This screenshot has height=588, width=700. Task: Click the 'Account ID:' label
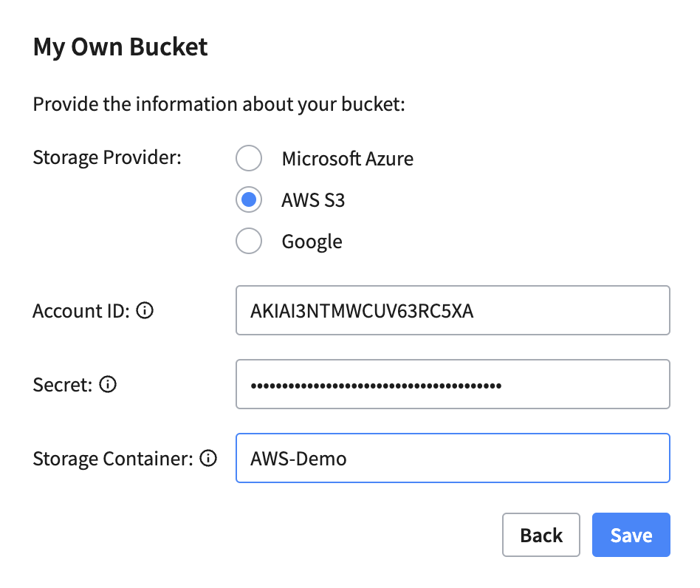click(x=81, y=311)
